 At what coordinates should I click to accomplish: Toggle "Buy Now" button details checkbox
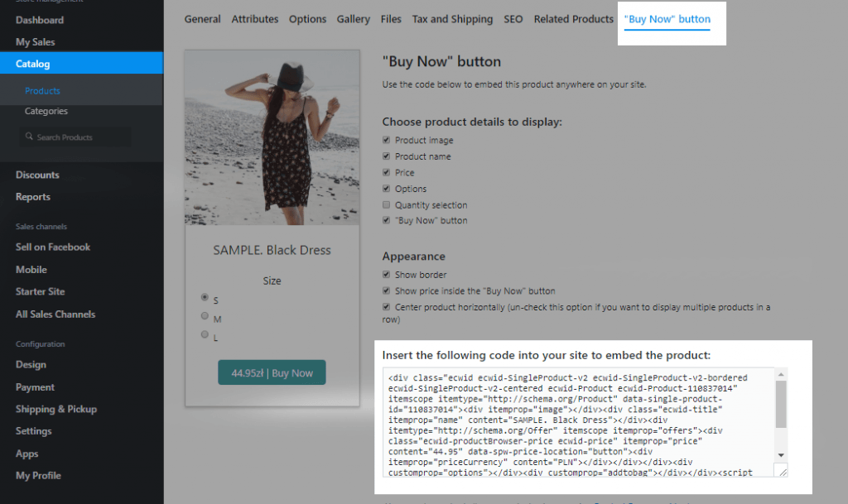pyautogui.click(x=386, y=220)
